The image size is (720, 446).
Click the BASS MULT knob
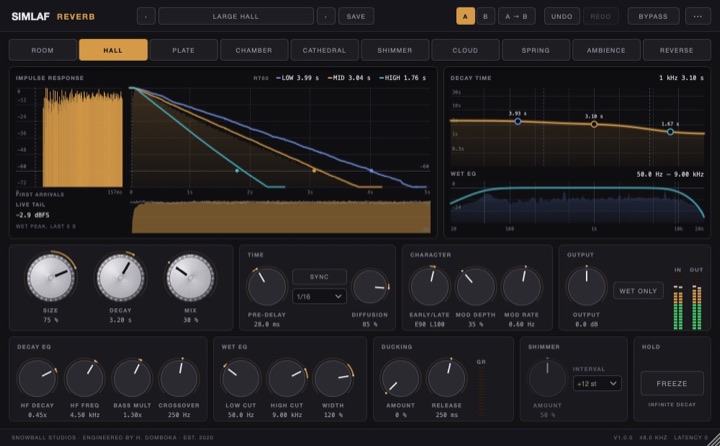pos(132,378)
